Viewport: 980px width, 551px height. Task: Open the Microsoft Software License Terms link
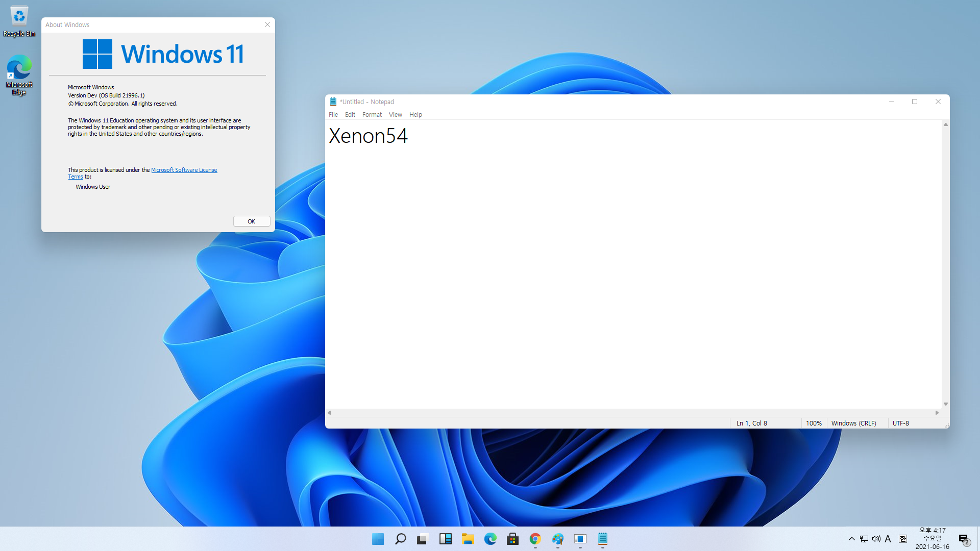[x=184, y=170]
